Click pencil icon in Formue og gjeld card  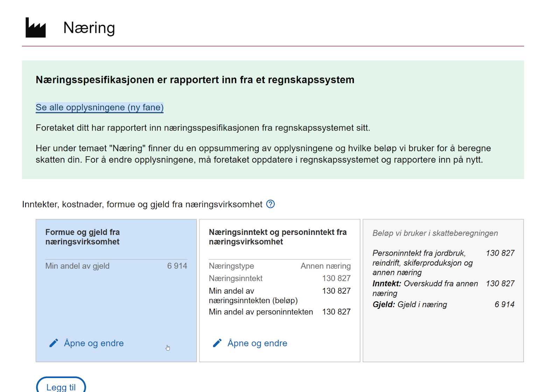pyautogui.click(x=54, y=343)
